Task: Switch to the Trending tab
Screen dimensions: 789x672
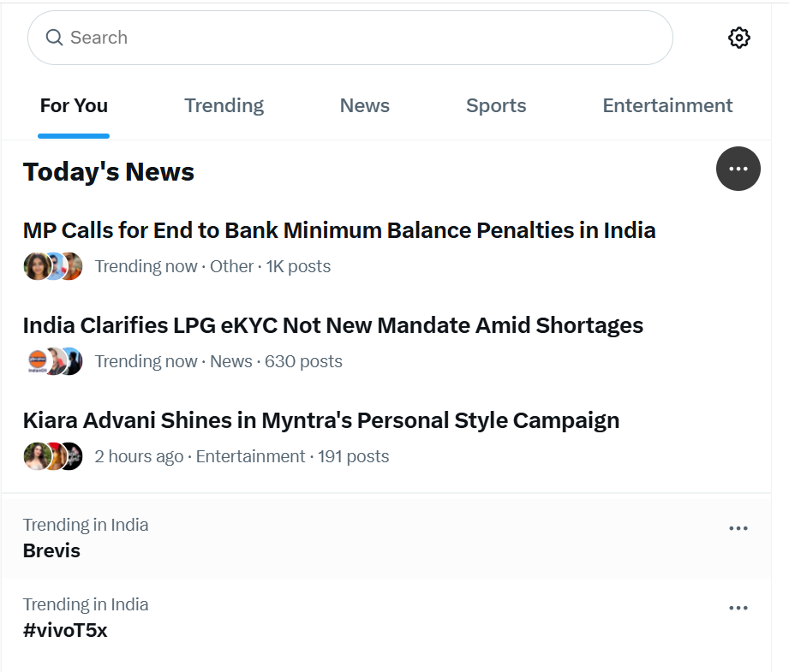Action: point(224,106)
